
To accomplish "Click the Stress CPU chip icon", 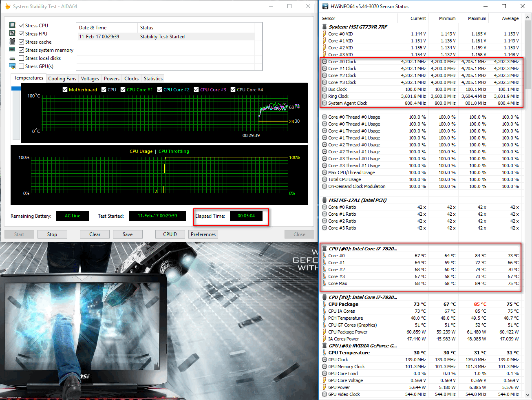I will 12,25.
